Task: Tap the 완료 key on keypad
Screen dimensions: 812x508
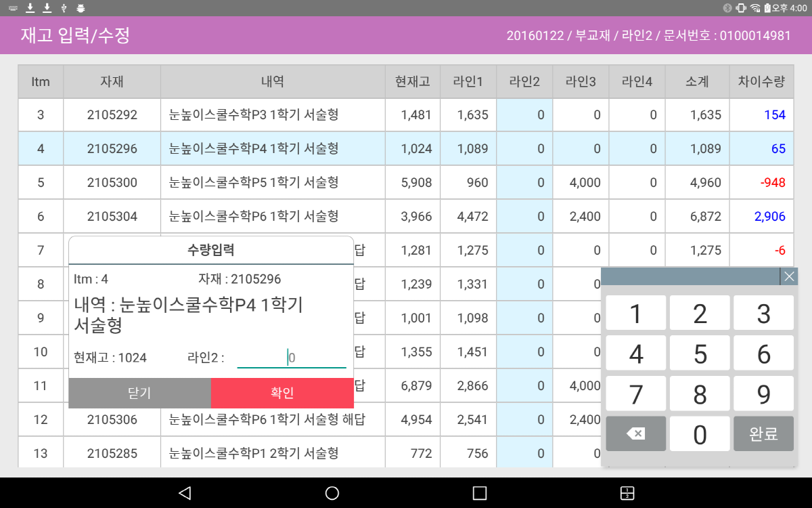Action: (x=764, y=433)
